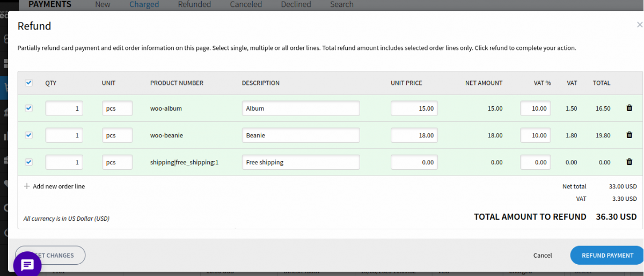Uncheck the woo-beanie line checkbox

tap(29, 135)
